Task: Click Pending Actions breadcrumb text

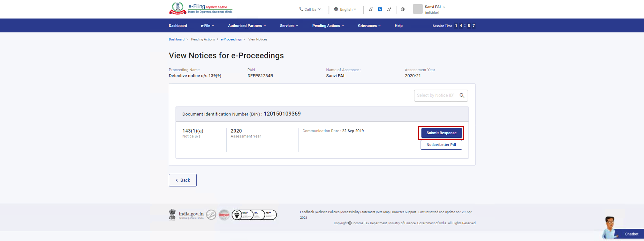Action: (x=203, y=39)
